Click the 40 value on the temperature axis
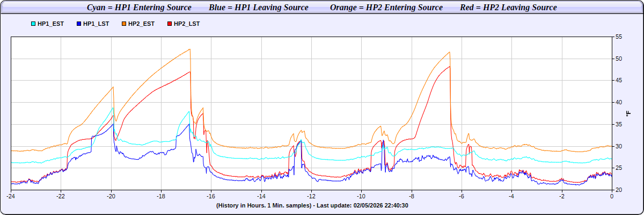 pyautogui.click(x=619, y=102)
